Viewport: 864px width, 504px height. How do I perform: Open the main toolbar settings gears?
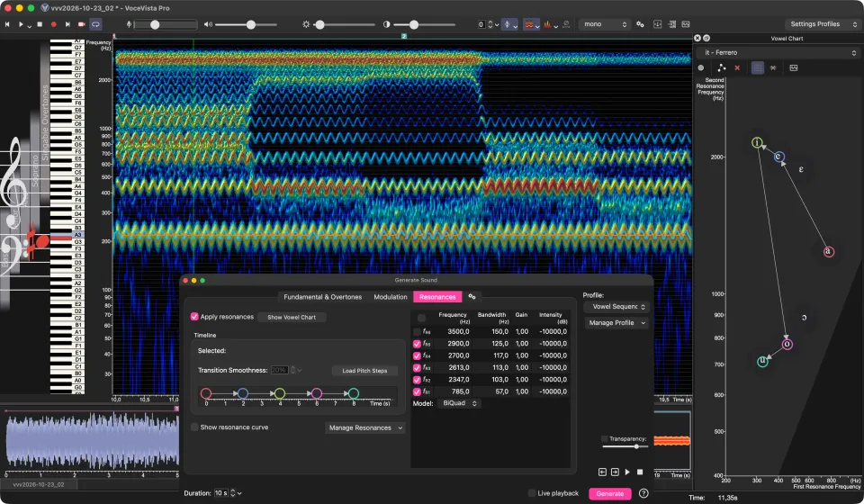640,24
